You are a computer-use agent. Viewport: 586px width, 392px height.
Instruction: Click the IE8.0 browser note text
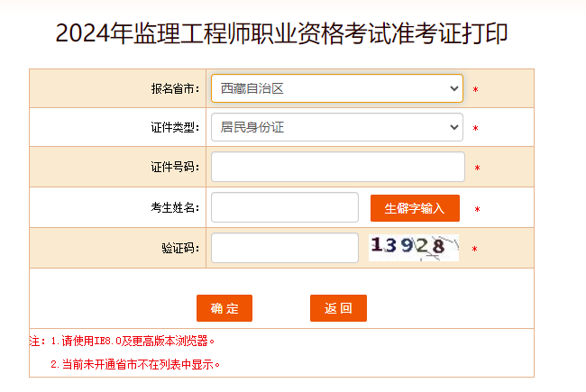[133, 342]
